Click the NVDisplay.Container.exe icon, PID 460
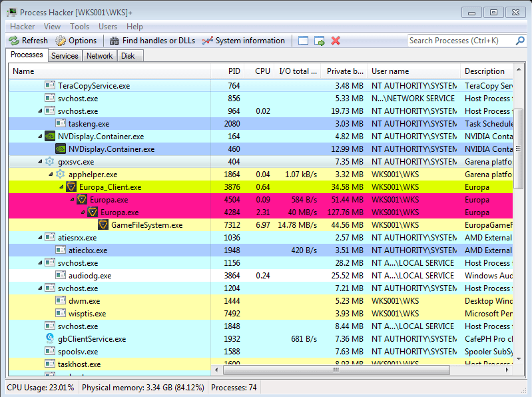 (61, 149)
